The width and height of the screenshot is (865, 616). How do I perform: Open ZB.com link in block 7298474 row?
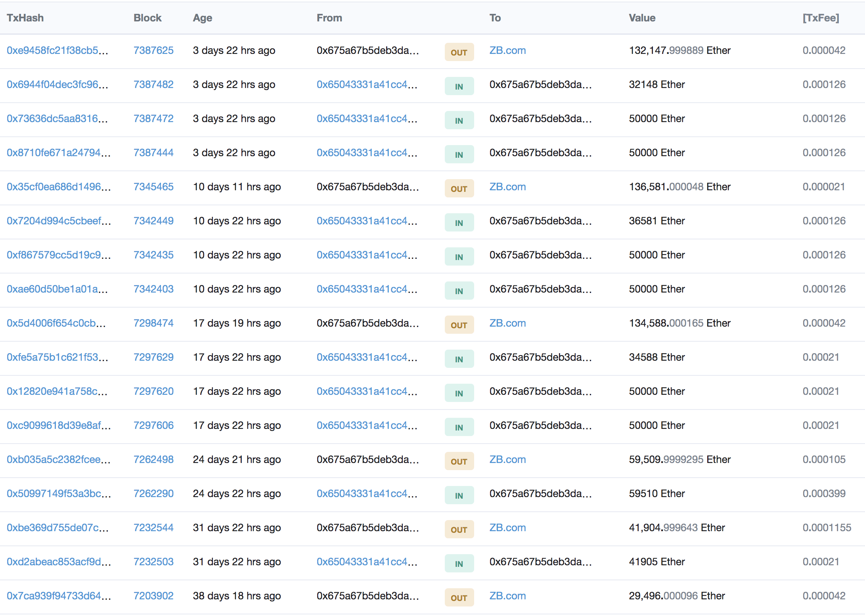507,323
